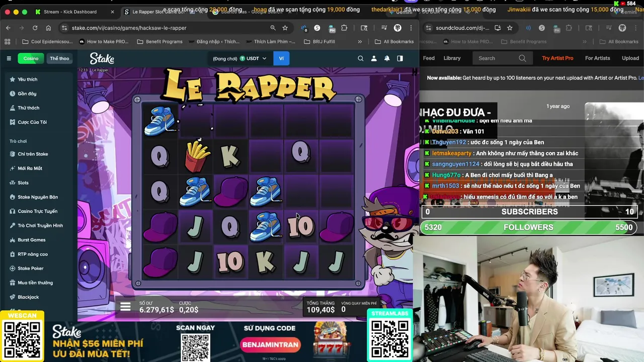Viewport: 644px width, 362px height.
Task: Open Trò Chơi Truyền Hình game shows
Action: [x=36, y=226]
